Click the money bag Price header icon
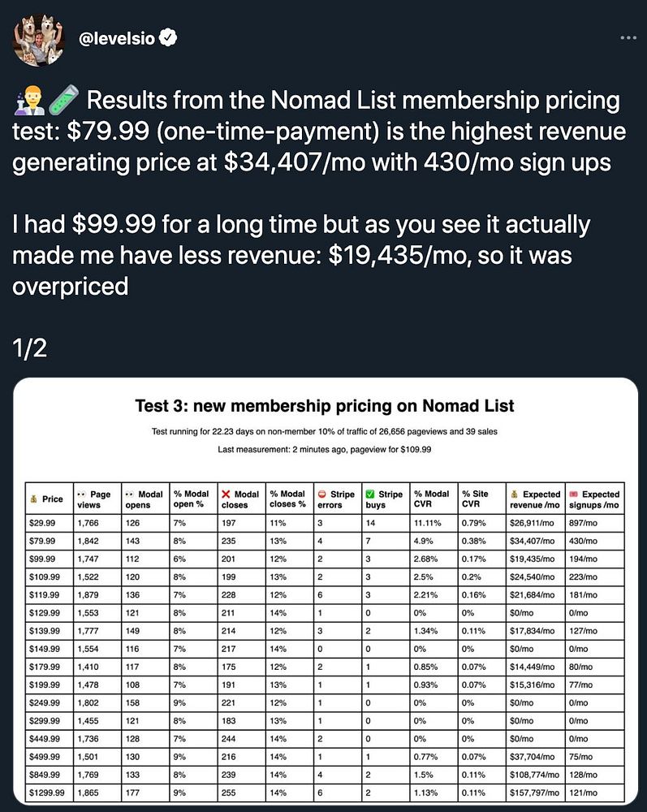The height and width of the screenshot is (812, 647). point(34,499)
